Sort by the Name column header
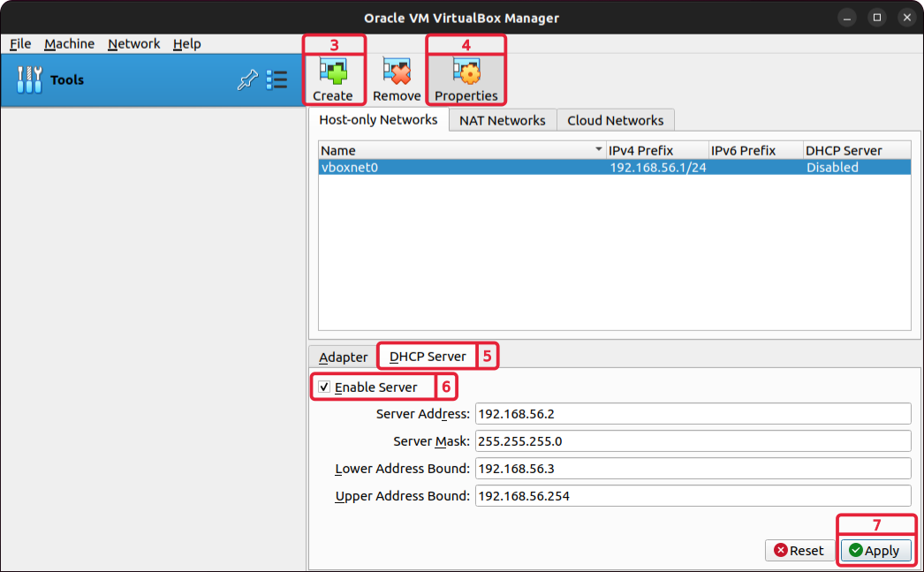924x572 pixels. (x=462, y=150)
